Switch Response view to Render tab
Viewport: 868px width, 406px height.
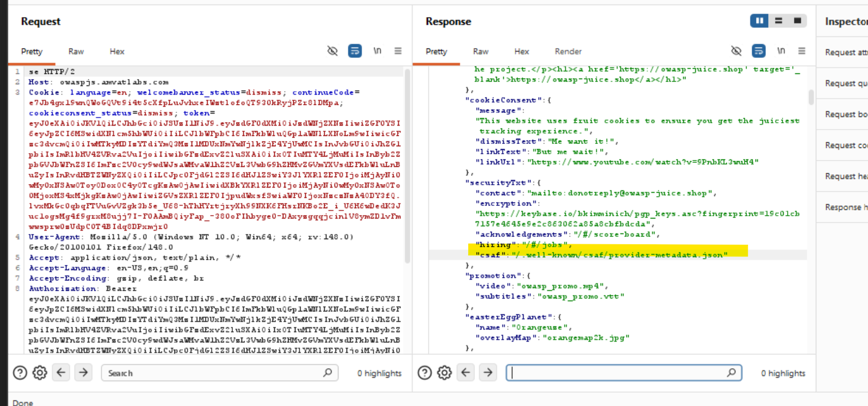(x=568, y=52)
